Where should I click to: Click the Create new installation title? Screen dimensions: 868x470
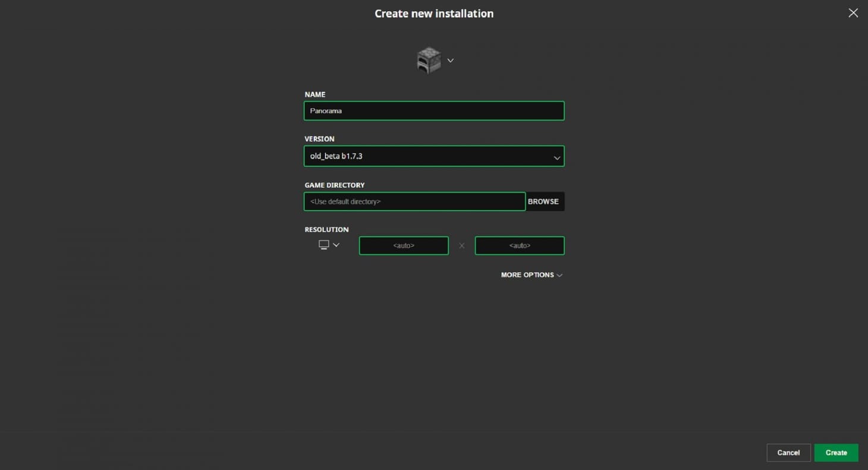[x=433, y=13]
